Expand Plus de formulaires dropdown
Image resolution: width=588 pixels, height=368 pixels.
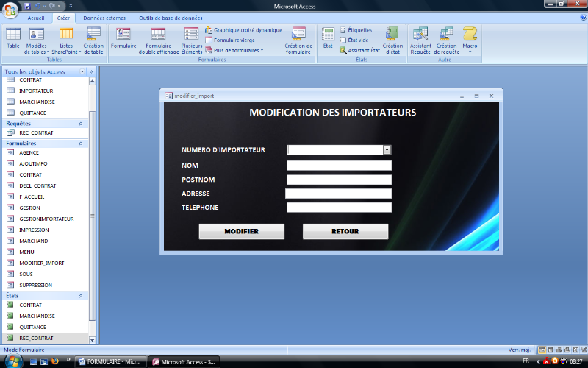pos(235,50)
